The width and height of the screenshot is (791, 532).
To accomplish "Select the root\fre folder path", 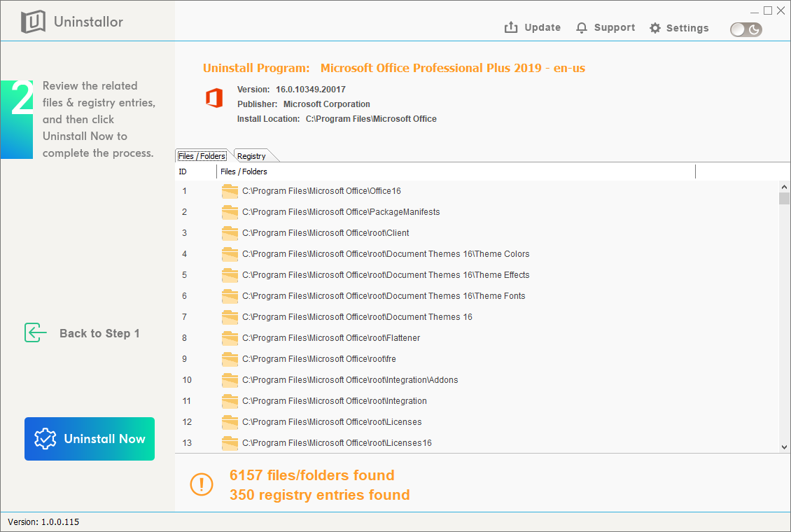I will (318, 359).
